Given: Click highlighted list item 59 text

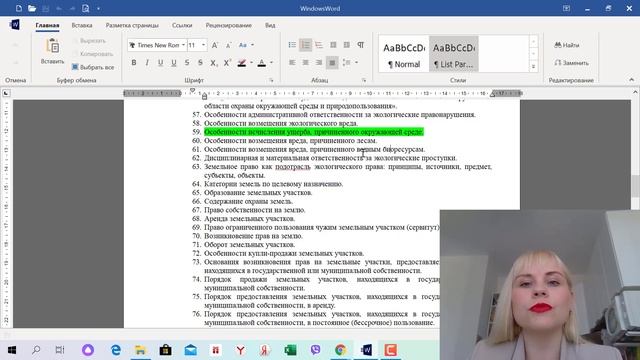Looking at the screenshot, I should pos(313,132).
